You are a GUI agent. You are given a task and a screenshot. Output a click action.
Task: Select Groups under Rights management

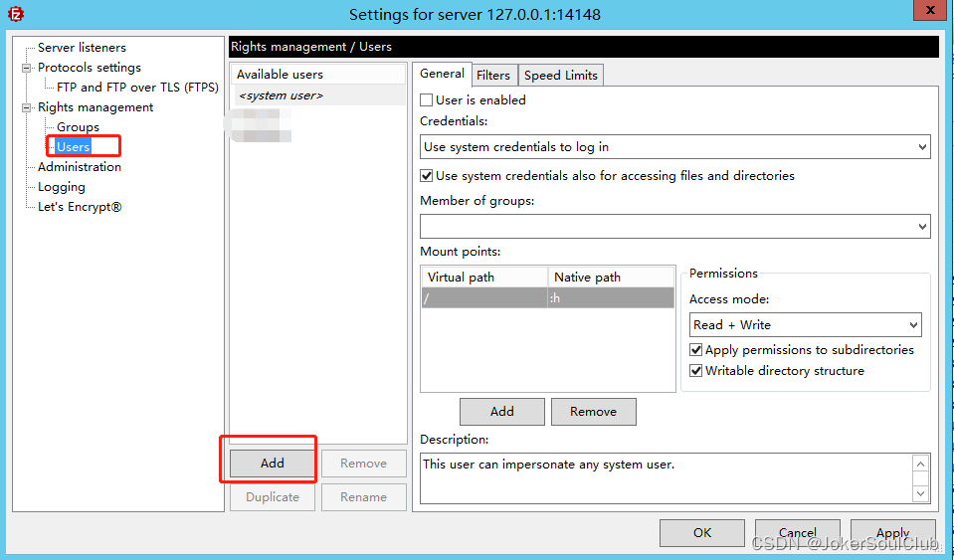coord(78,127)
